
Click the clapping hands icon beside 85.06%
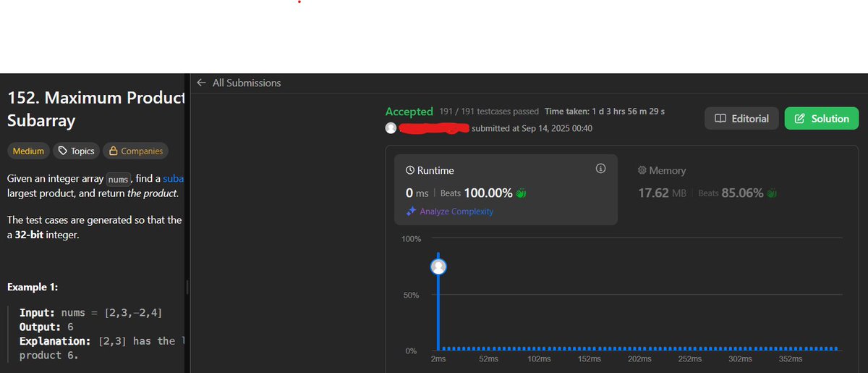[x=772, y=193]
